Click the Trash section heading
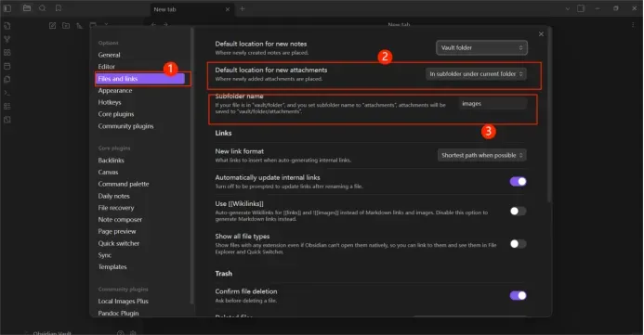 tap(224, 274)
